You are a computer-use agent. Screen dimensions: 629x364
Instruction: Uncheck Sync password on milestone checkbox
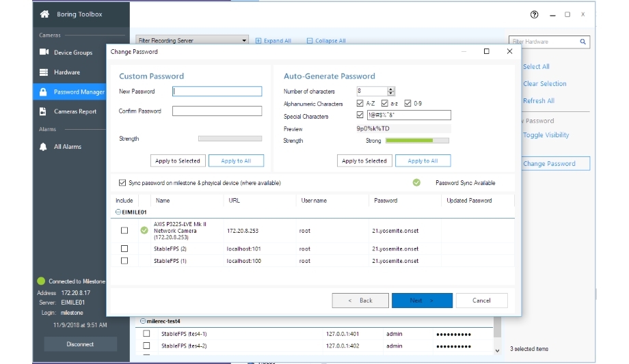click(122, 183)
